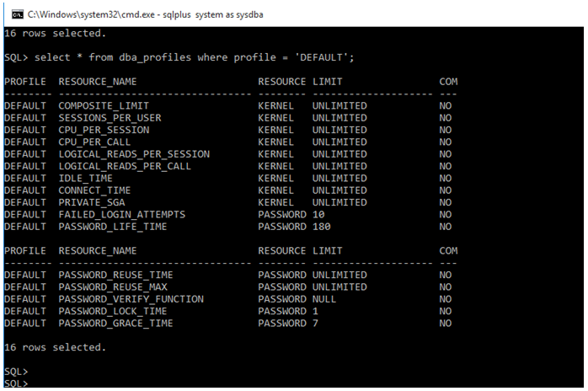Click the COMPOSITE_LIMIT resource name
This screenshot has height=391, width=588.
tap(104, 106)
